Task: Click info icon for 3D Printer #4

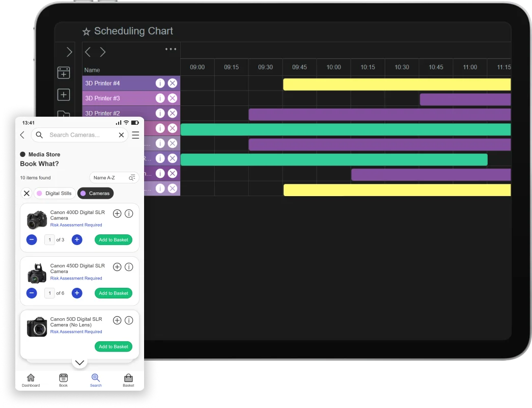Action: tap(160, 84)
